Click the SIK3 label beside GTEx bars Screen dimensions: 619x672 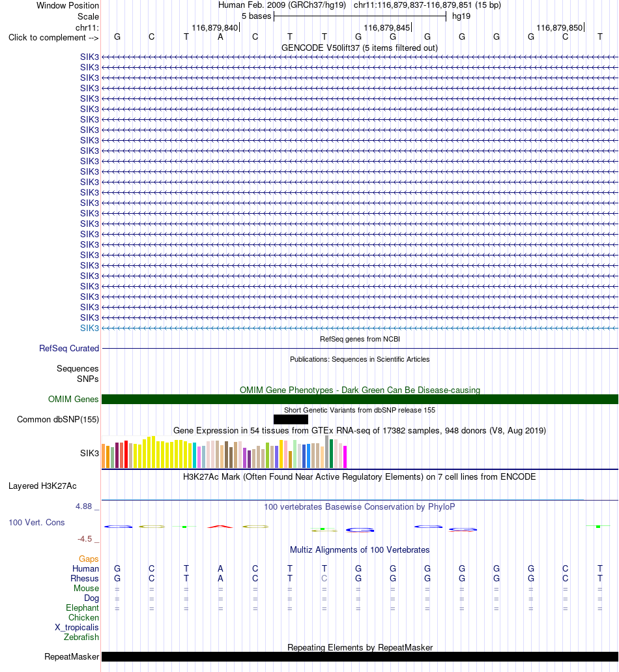(89, 454)
